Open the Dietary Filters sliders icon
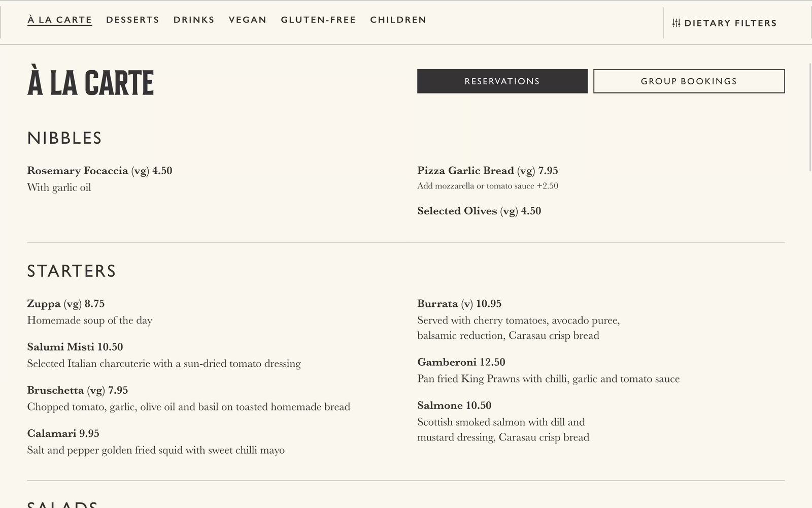 tap(676, 23)
